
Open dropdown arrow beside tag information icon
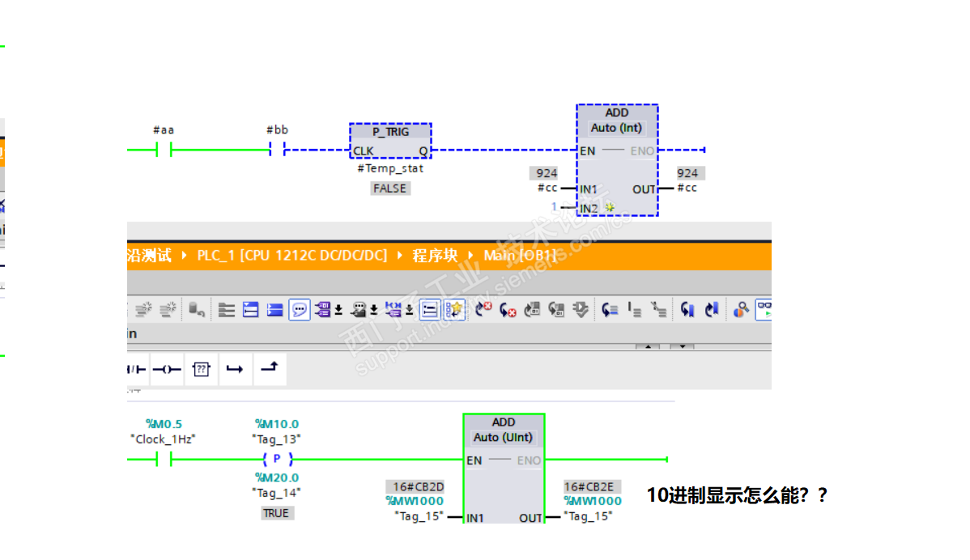[373, 310]
